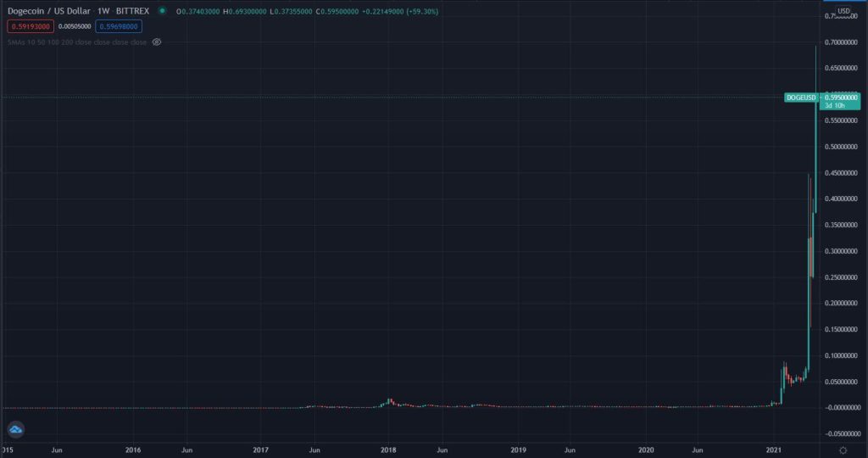Click the 2020 label on time axis
The image size is (868, 458).
(646, 449)
